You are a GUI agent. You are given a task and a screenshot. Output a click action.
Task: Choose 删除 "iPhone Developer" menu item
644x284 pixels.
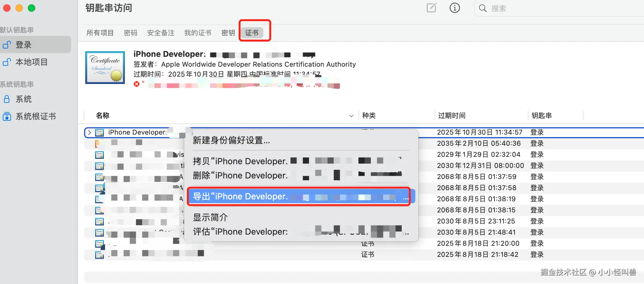[301, 175]
